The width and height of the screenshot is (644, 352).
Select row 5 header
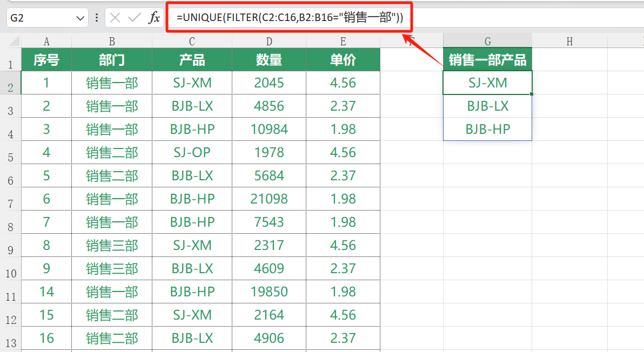point(10,153)
